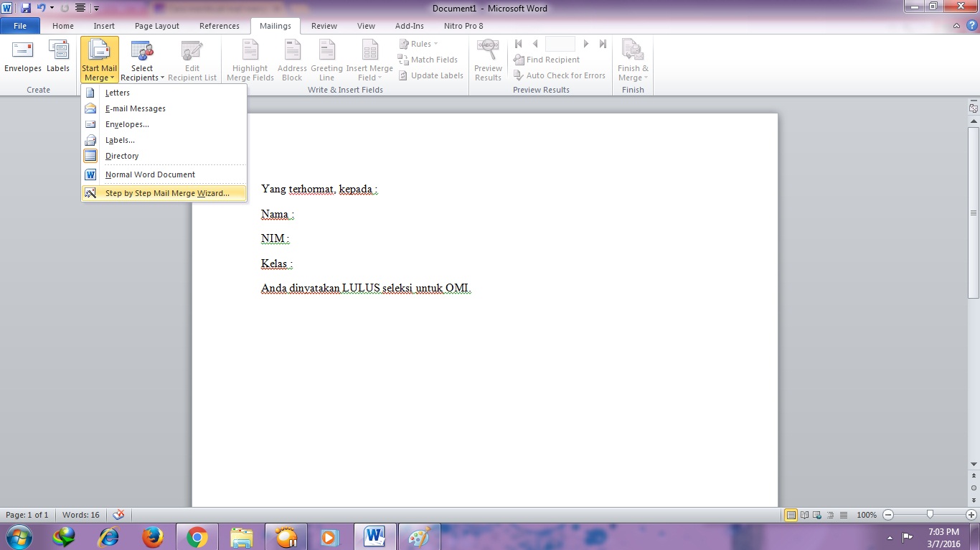Open the Labels tool in Create group

(58, 57)
